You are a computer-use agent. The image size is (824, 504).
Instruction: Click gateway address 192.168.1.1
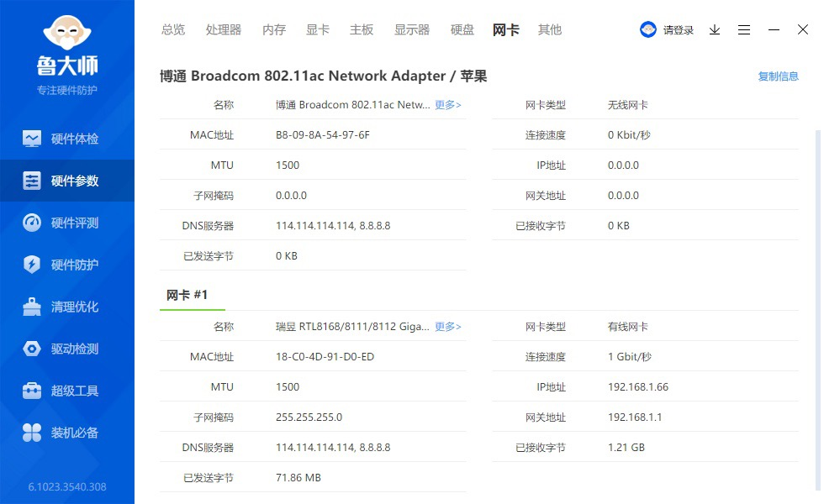635,417
